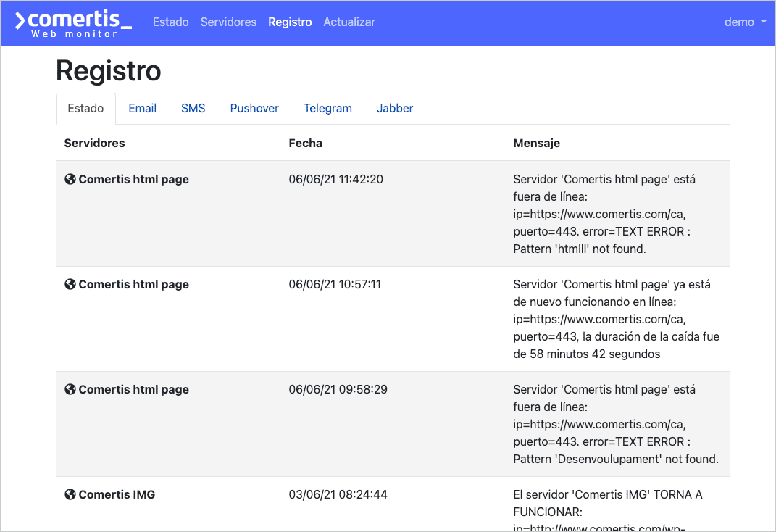Select the date 06/06/21 11:42:20
The image size is (776, 532).
[336, 179]
